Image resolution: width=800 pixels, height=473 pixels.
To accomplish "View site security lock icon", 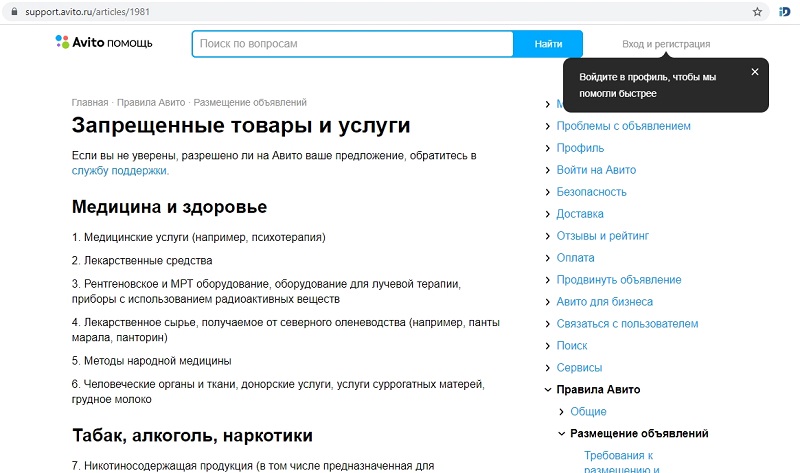I will pos(14,12).
